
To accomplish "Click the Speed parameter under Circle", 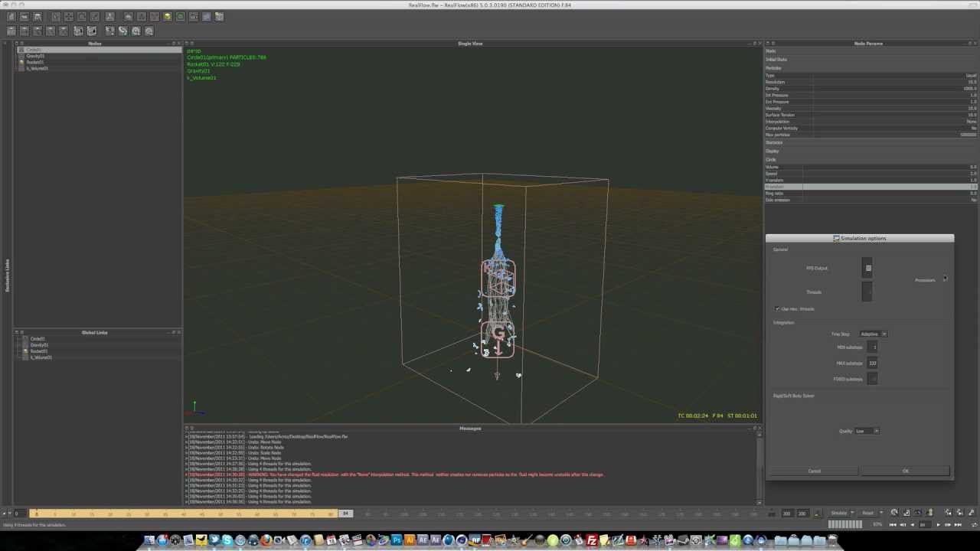I will (871, 173).
